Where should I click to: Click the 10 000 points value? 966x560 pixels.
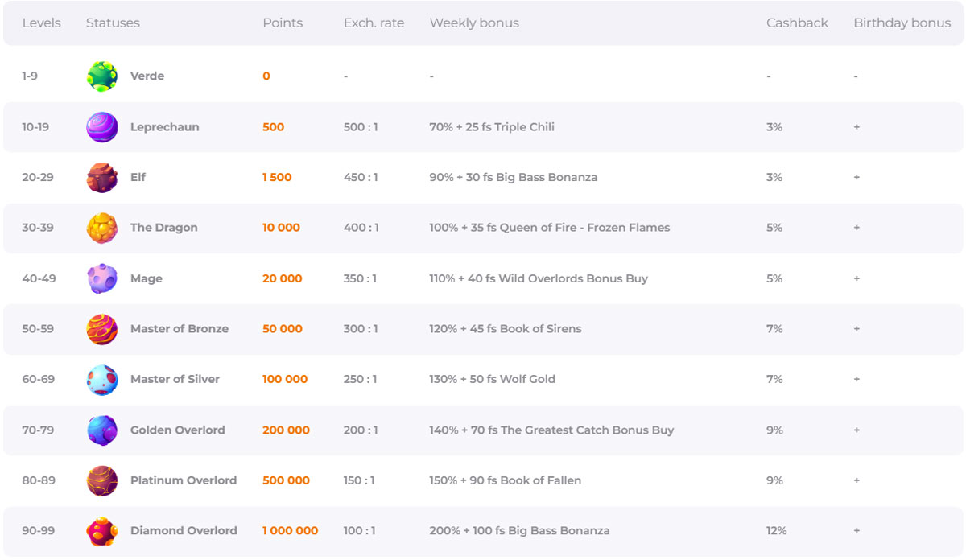[281, 228]
